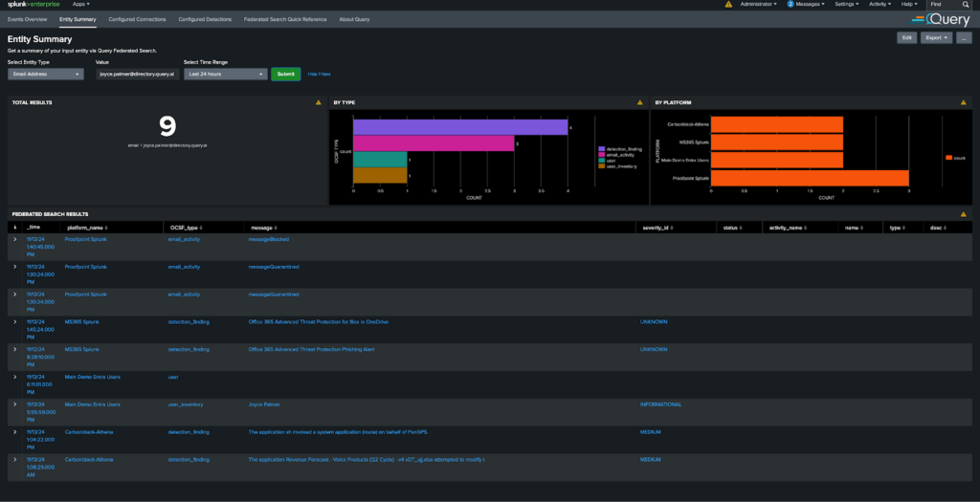980x502 pixels.
Task: Open the Activity menu
Action: click(x=880, y=5)
